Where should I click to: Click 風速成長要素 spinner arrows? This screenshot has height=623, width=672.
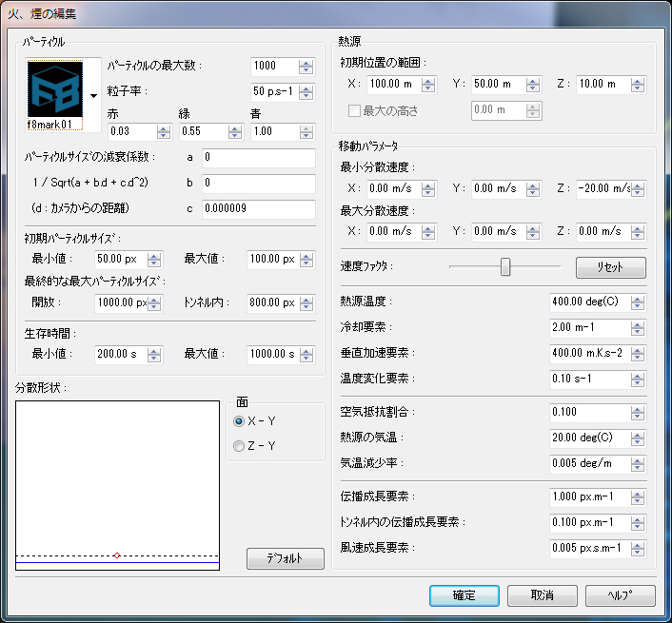(638, 549)
